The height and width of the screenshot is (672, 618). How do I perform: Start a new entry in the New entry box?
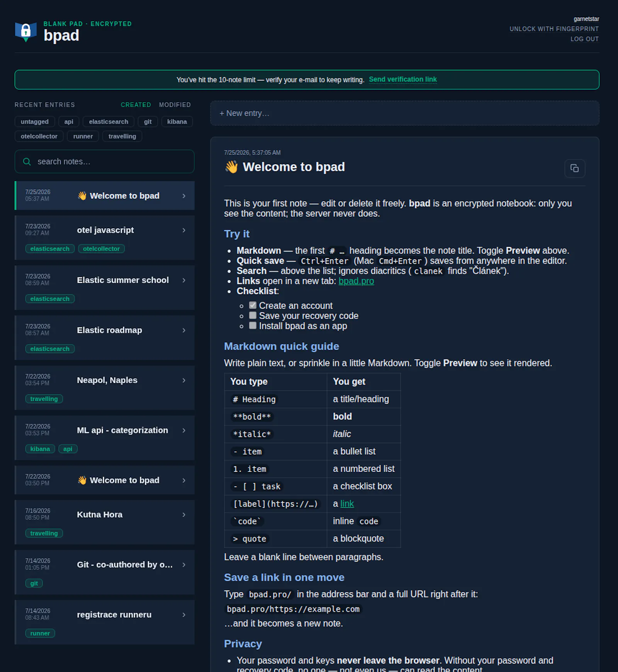404,113
